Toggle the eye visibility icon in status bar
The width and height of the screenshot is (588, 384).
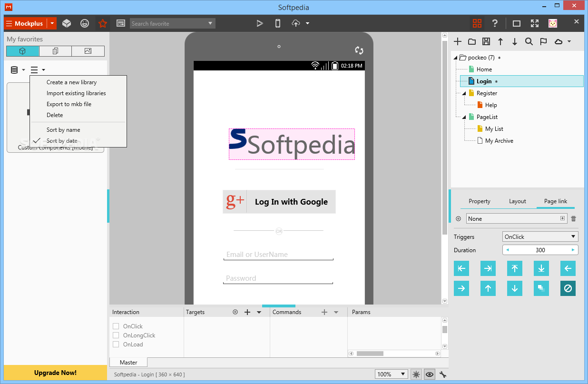coord(430,374)
